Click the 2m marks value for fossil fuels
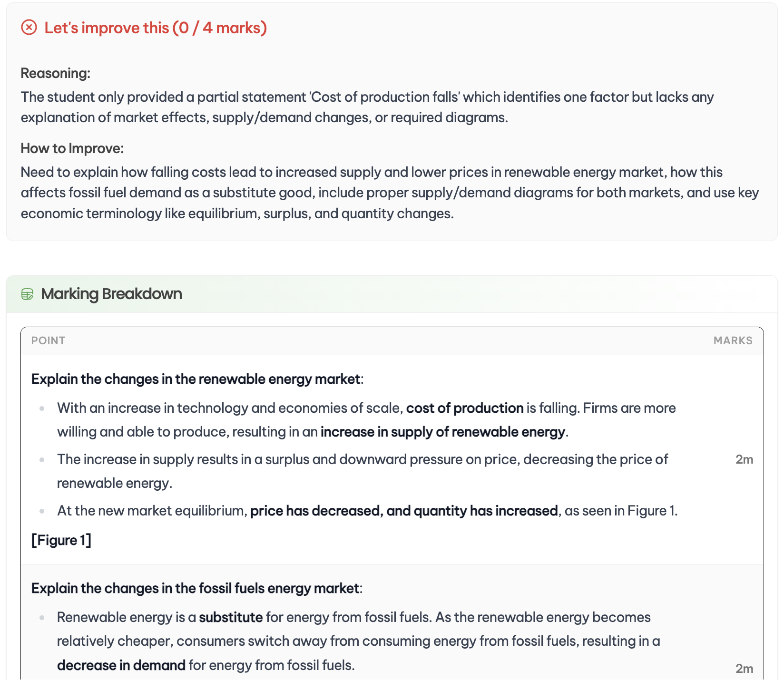784x680 pixels. (744, 668)
